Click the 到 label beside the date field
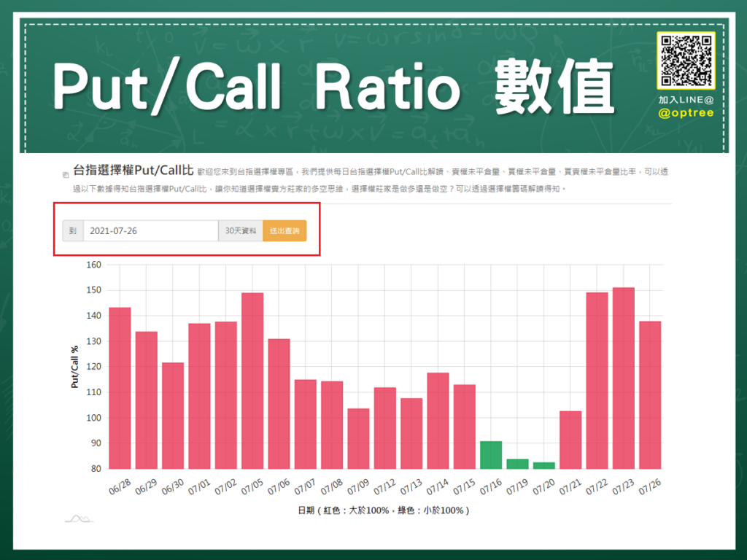Viewport: 747px width, 560px height. coord(73,230)
